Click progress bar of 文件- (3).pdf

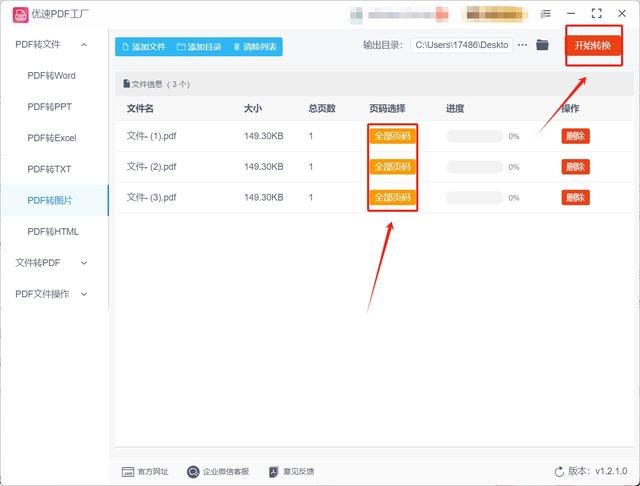click(474, 198)
